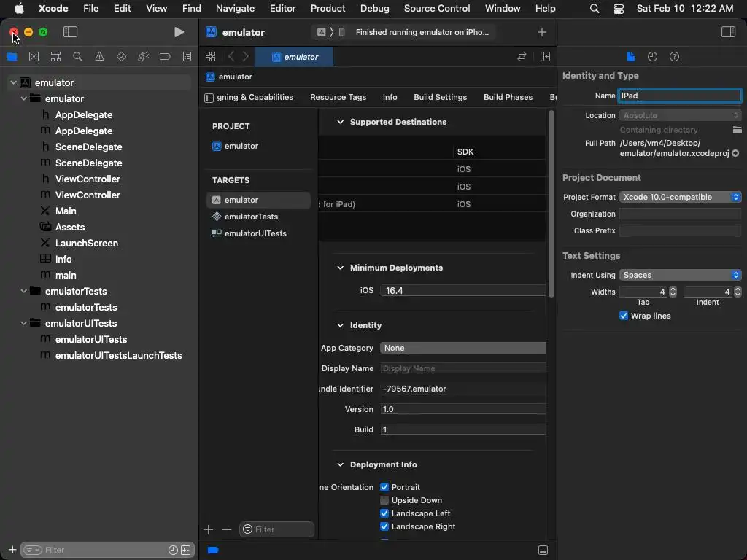Click the Tab width stepper

coord(673,292)
